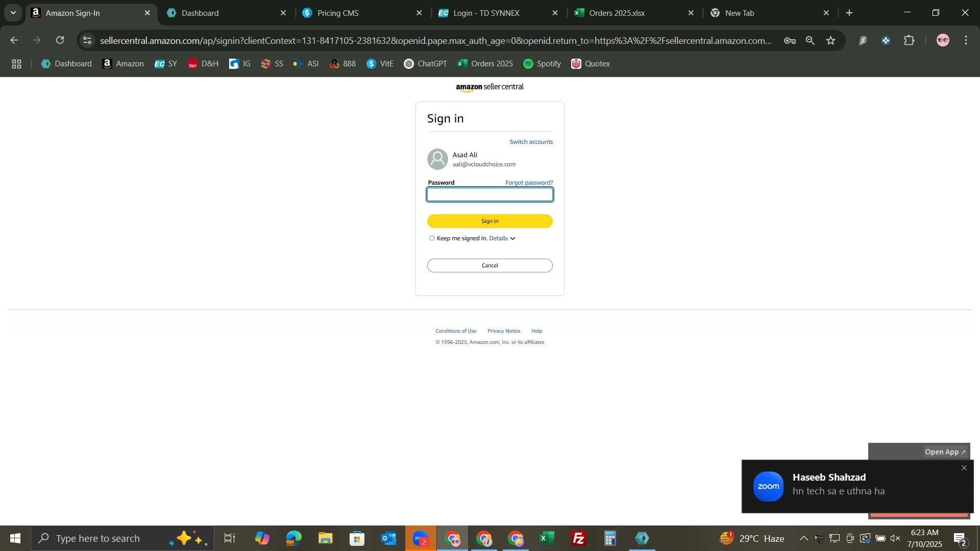
Task: Open Conditions of Use link
Action: tap(456, 331)
